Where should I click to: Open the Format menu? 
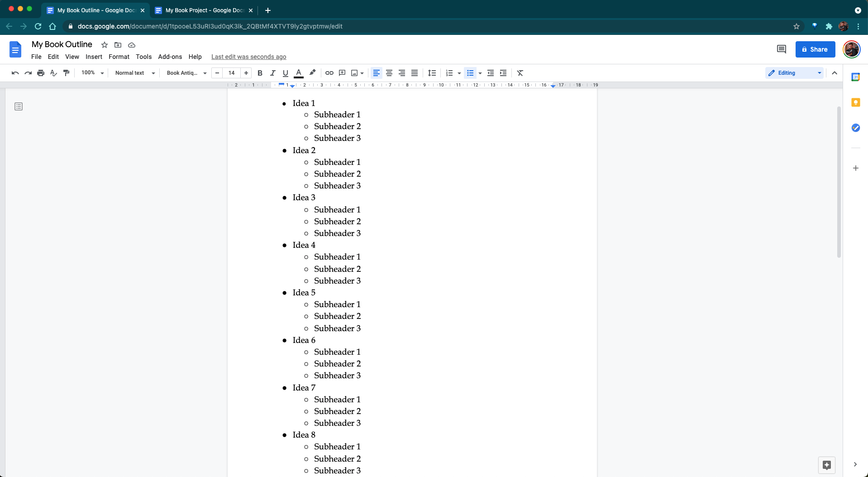pyautogui.click(x=119, y=57)
